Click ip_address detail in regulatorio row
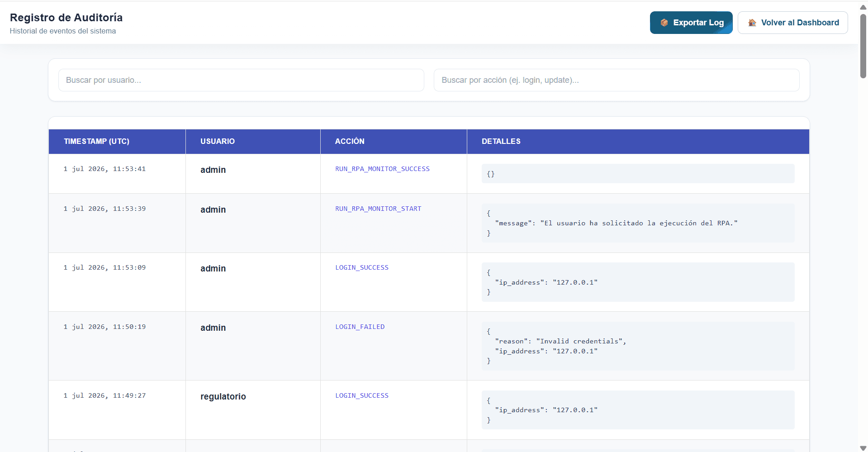Image resolution: width=868 pixels, height=452 pixels. click(546, 410)
